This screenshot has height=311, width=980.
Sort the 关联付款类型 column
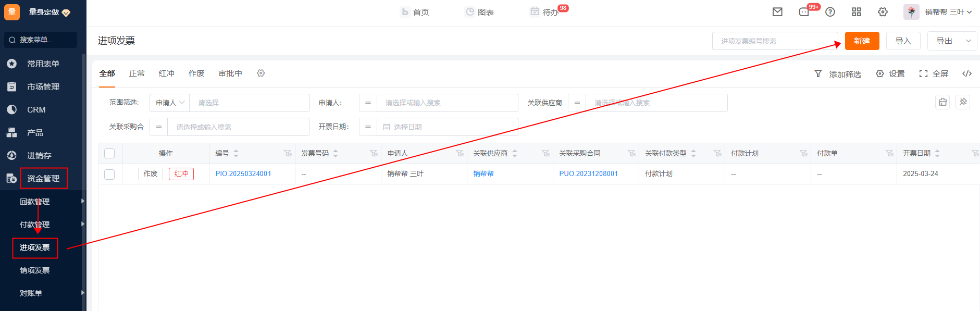pos(693,153)
